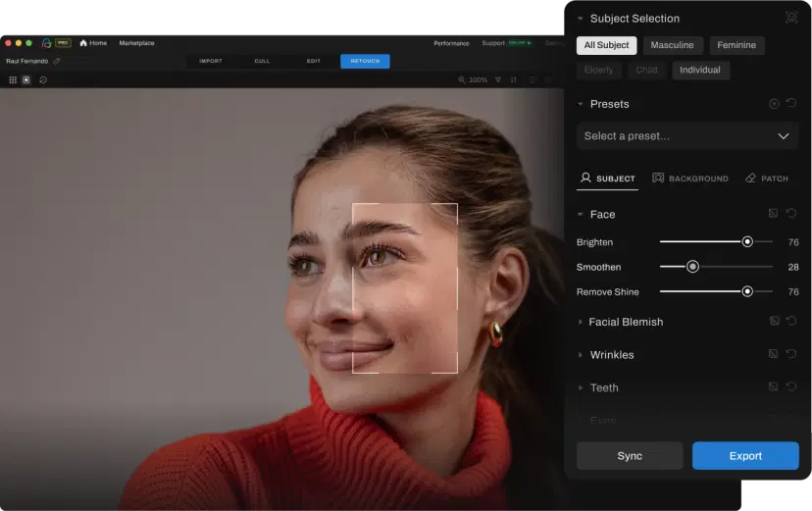
Task: Switch to the IMPORT tab
Action: (210, 61)
